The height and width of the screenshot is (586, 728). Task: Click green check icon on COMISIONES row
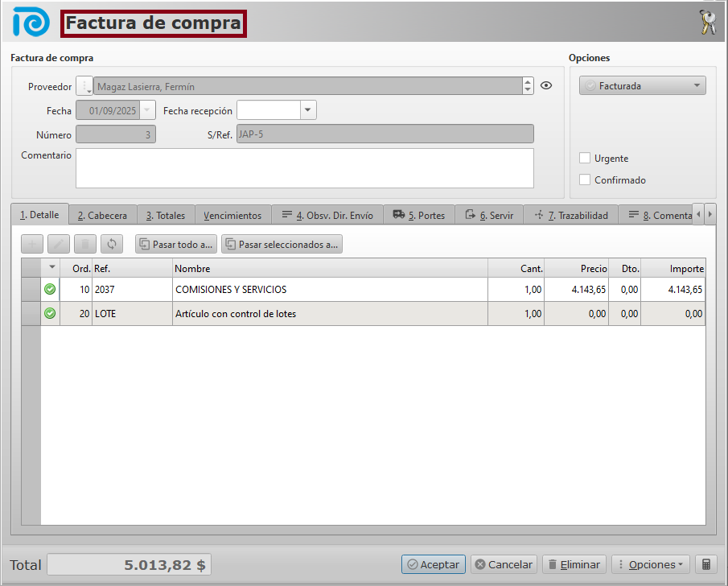(50, 289)
